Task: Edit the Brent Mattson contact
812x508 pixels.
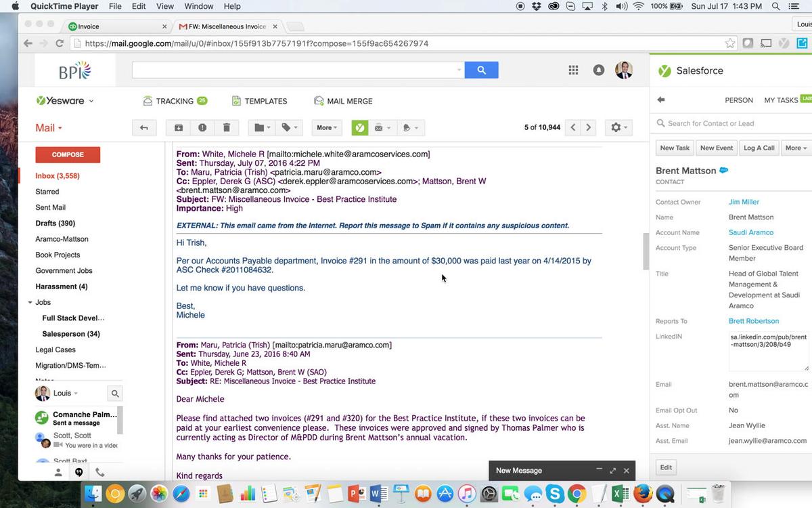Action: click(x=667, y=467)
